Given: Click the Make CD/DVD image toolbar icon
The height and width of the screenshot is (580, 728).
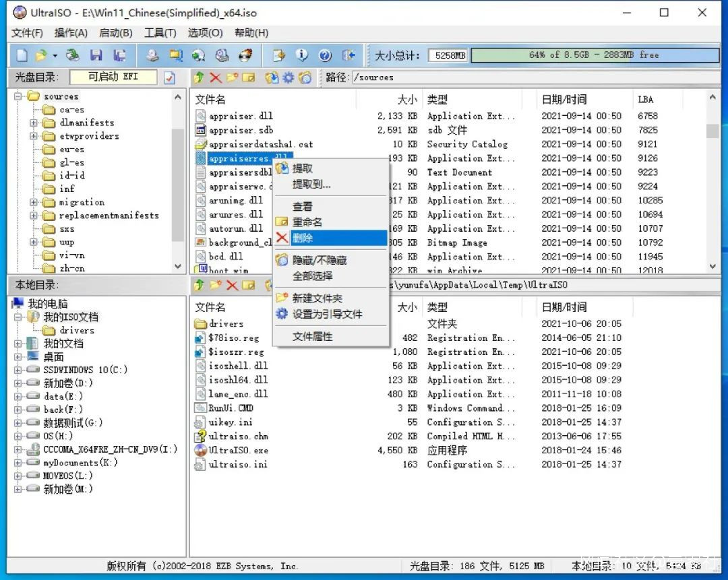Looking at the screenshot, I should tap(152, 55).
